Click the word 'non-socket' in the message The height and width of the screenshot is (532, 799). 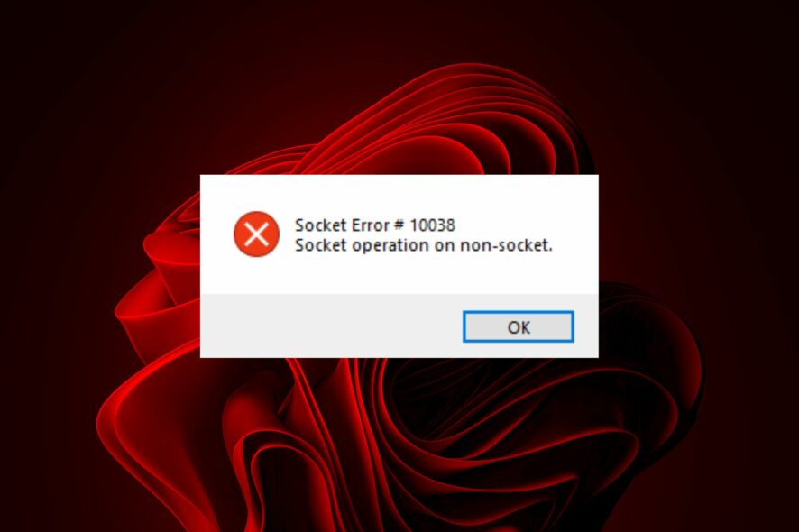point(504,245)
